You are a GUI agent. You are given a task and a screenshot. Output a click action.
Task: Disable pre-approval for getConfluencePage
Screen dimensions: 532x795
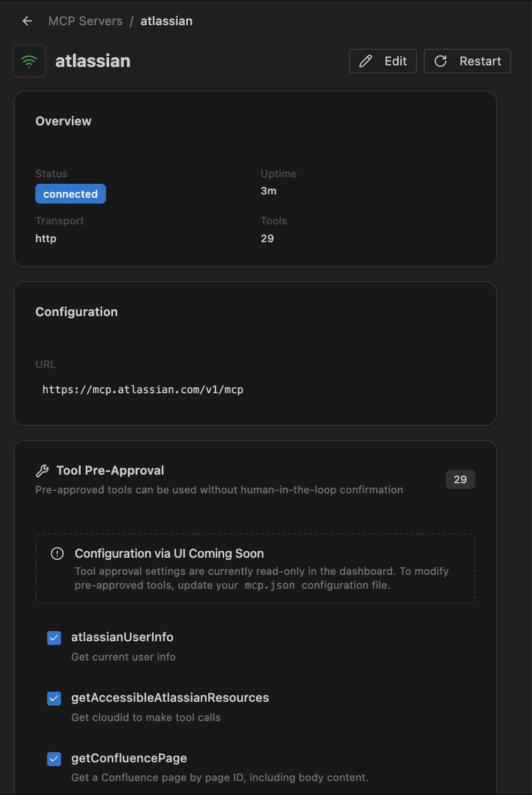tap(54, 759)
